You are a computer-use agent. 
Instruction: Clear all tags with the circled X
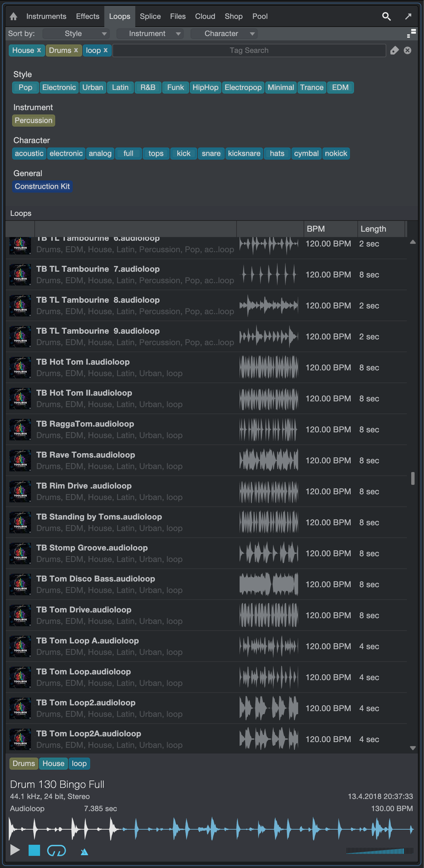(x=408, y=51)
